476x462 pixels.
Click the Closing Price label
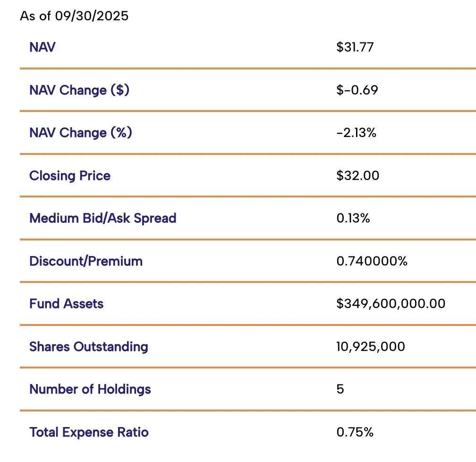[70, 176]
